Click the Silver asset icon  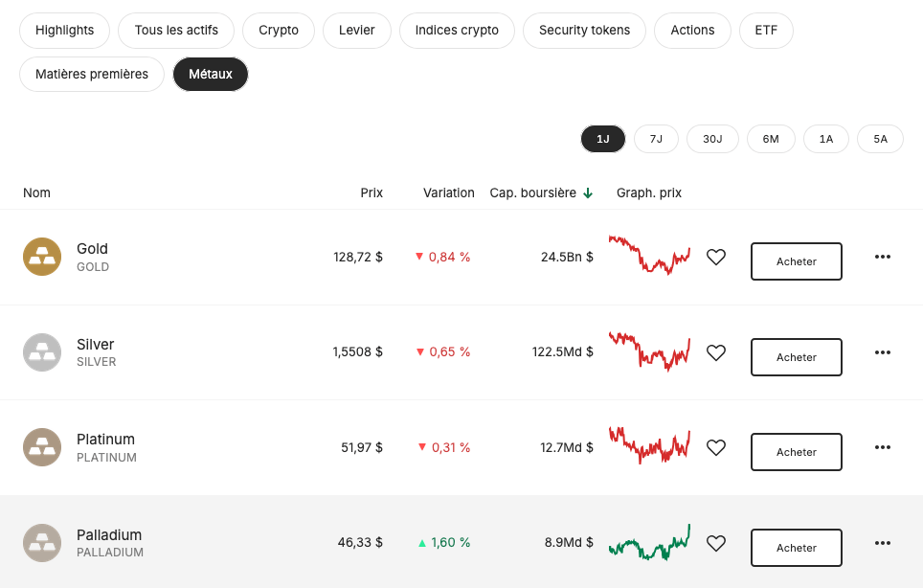point(42,352)
